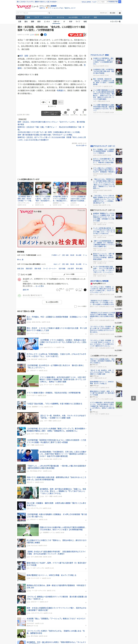This screenshot has height=644, width=138.
Task: Click the 記事に関する報告 report link
Action: coord(24,115)
